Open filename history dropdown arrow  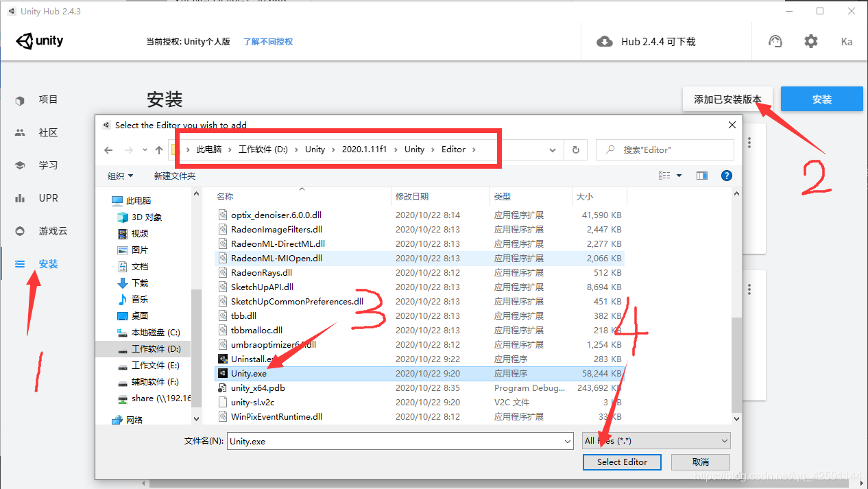pos(566,441)
